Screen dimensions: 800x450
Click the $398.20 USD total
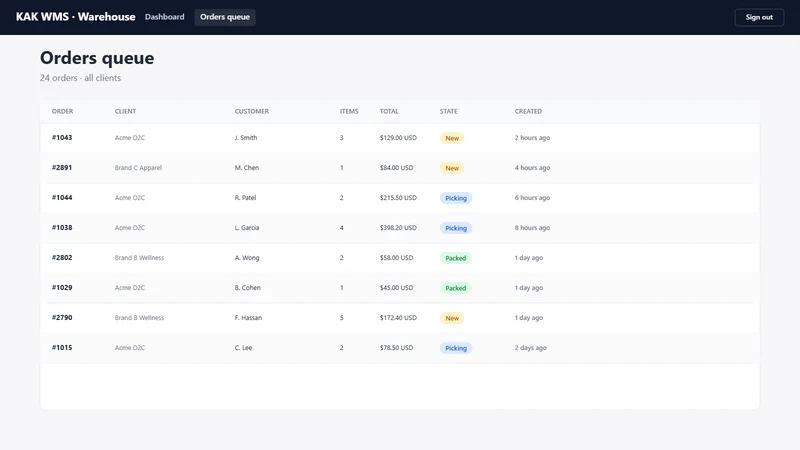point(398,228)
